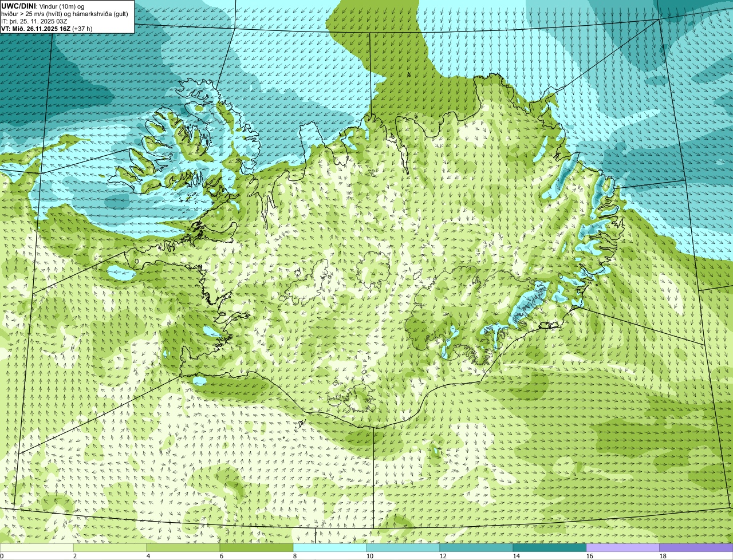The image size is (733, 560).
Task: Click the 16–18 m/s lavender legend swatch
Action: [623, 548]
